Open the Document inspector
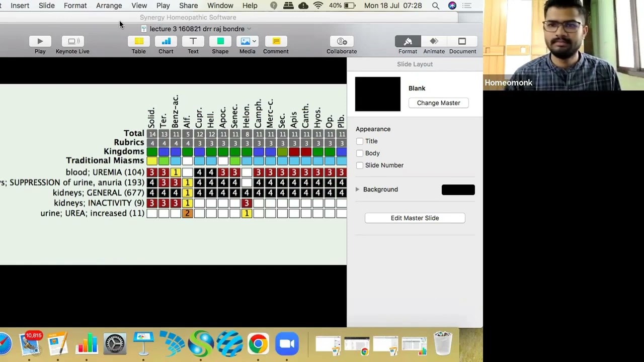 462,41
